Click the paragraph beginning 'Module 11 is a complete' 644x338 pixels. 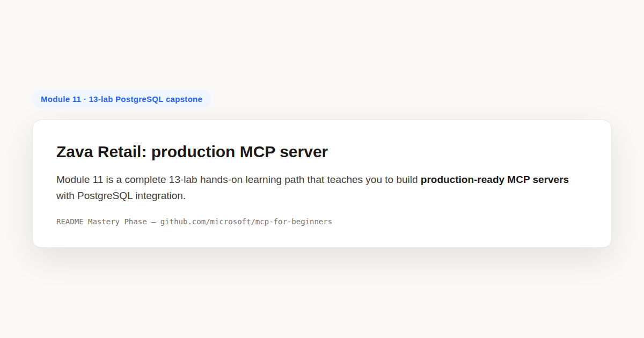tap(312, 188)
